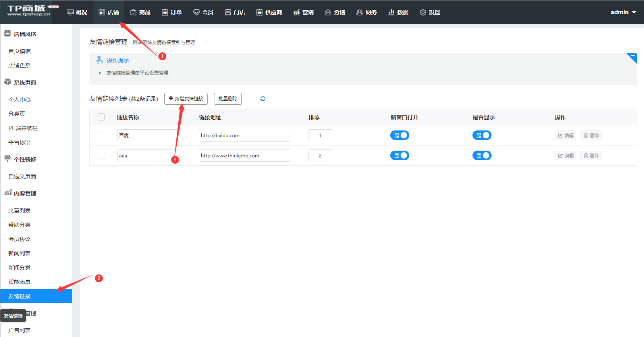The image size is (644, 337).
Task: Collapse the 系统页面 sidebar group
Action: point(25,82)
